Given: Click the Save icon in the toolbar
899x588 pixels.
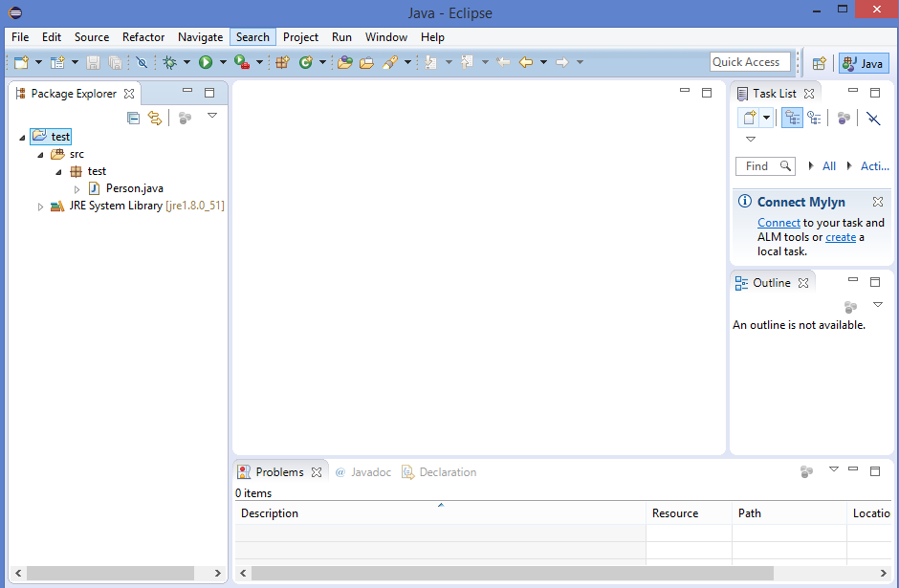Looking at the screenshot, I should click(93, 62).
